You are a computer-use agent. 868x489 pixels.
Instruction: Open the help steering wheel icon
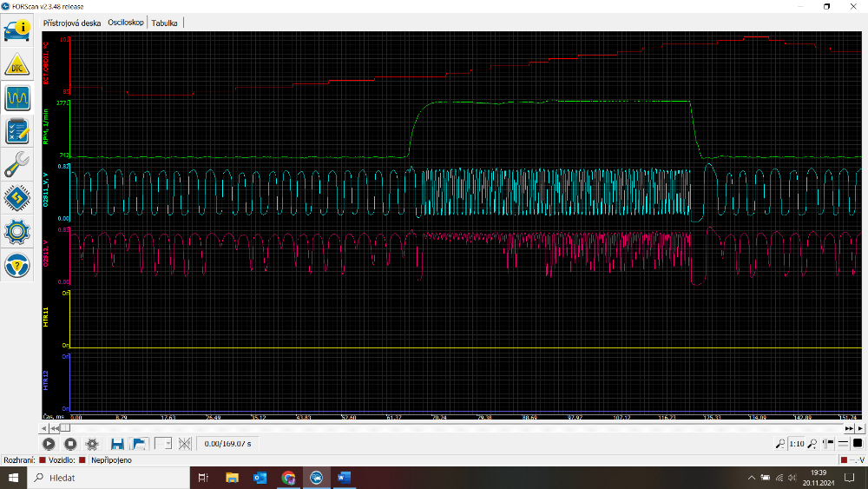(x=18, y=265)
